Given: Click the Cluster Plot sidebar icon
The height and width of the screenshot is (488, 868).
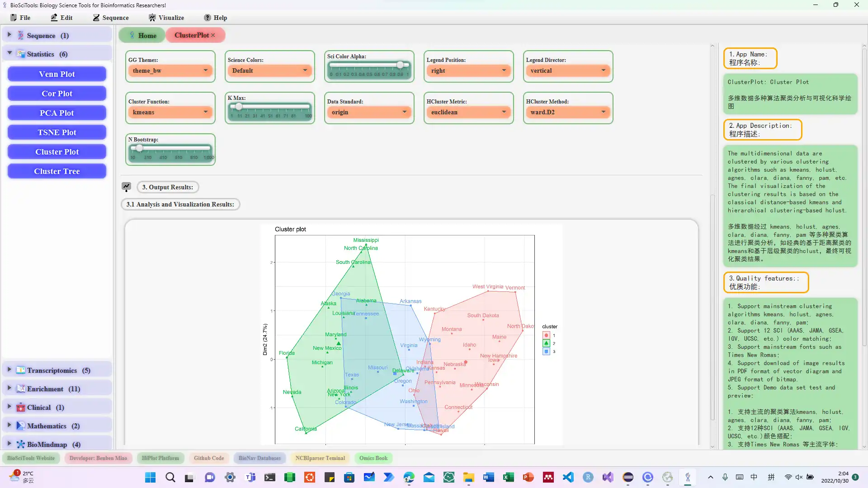Looking at the screenshot, I should click(x=57, y=151).
